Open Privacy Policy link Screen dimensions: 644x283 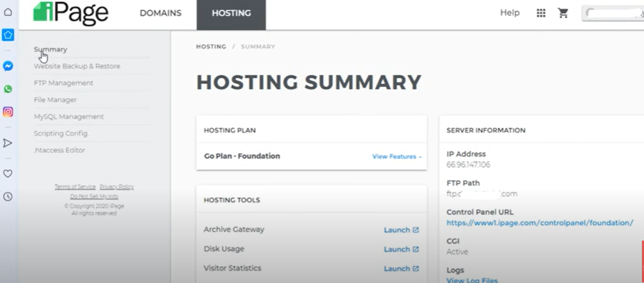tap(117, 187)
